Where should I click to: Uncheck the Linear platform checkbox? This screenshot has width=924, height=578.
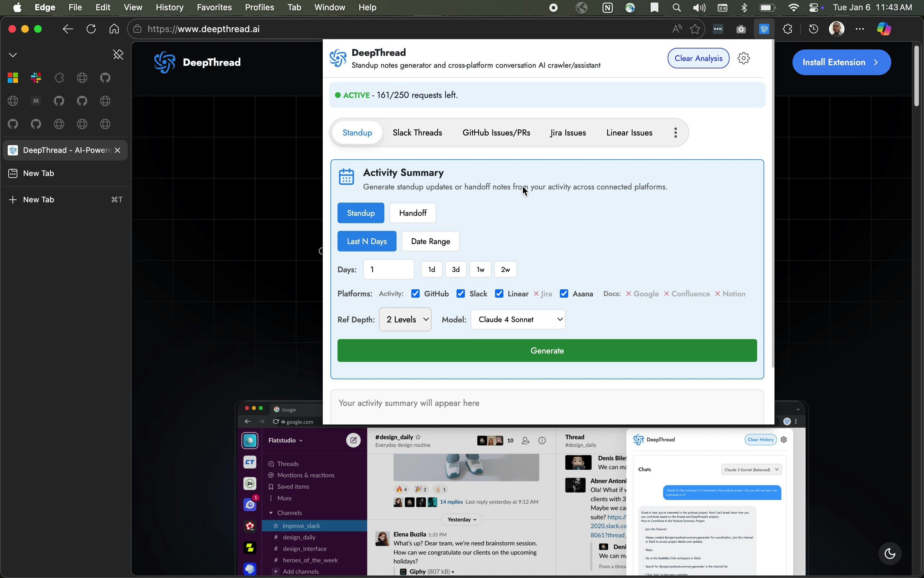[499, 293]
